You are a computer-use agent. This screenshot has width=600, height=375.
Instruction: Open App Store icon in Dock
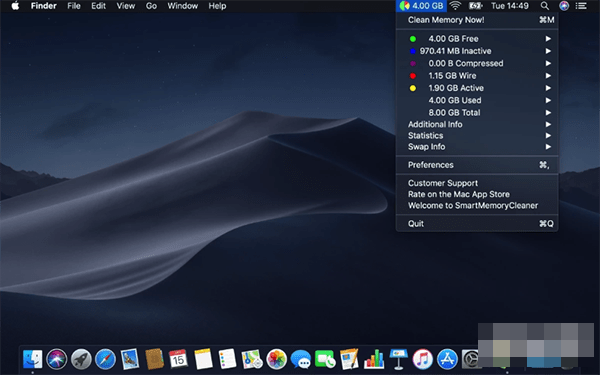click(447, 359)
